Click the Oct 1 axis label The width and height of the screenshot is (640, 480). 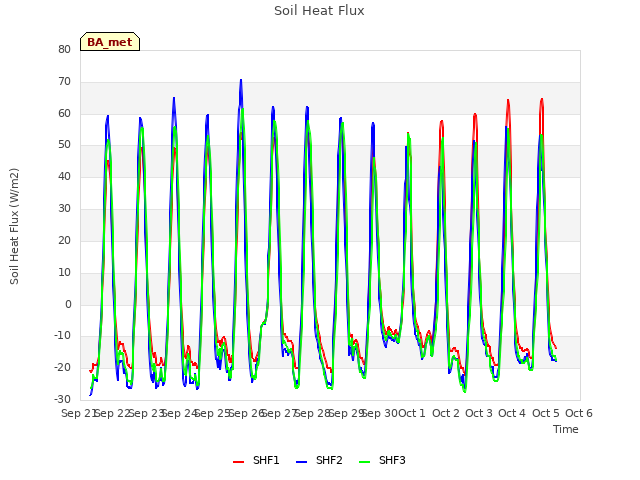pyautogui.click(x=412, y=413)
